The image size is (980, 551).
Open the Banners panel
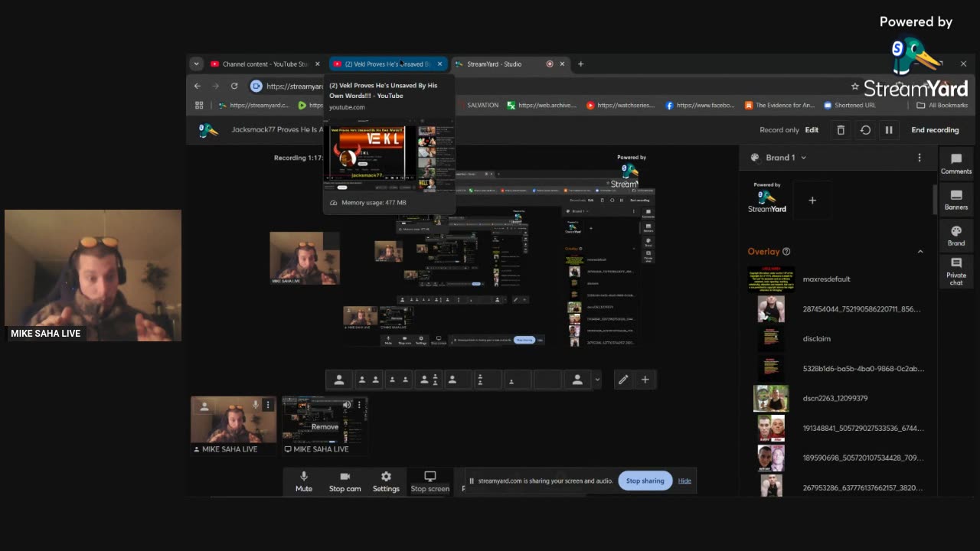pyautogui.click(x=956, y=199)
